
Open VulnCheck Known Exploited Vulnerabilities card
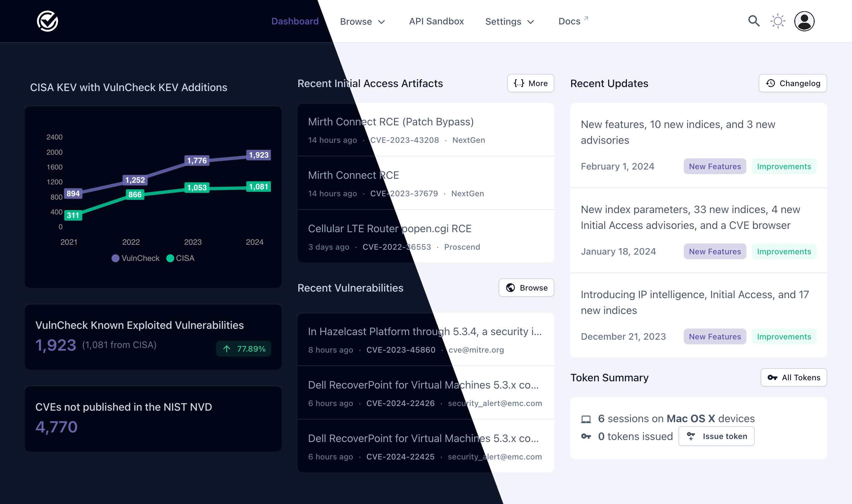153,337
